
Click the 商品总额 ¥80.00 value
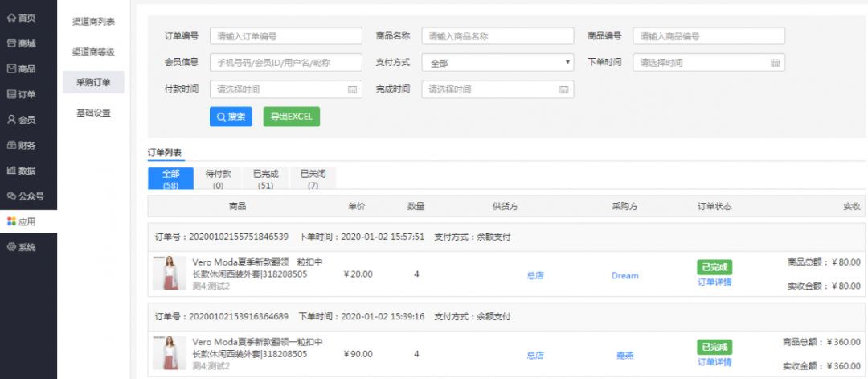(845, 262)
